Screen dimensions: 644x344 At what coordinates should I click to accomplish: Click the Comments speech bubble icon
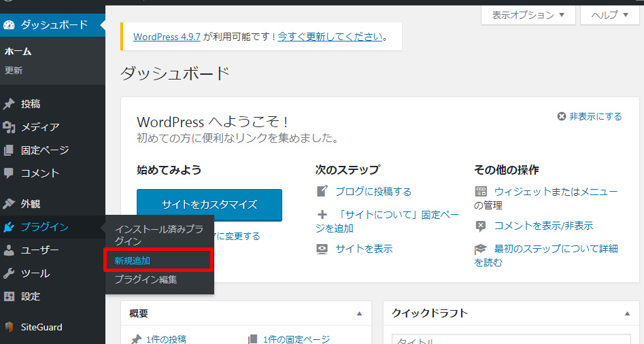click(9, 173)
